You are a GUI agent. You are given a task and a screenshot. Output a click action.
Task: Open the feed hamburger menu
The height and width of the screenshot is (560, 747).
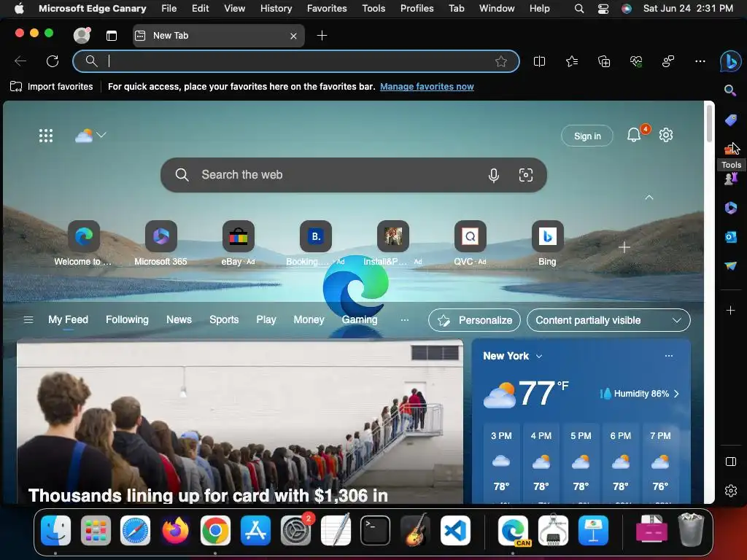(x=28, y=320)
